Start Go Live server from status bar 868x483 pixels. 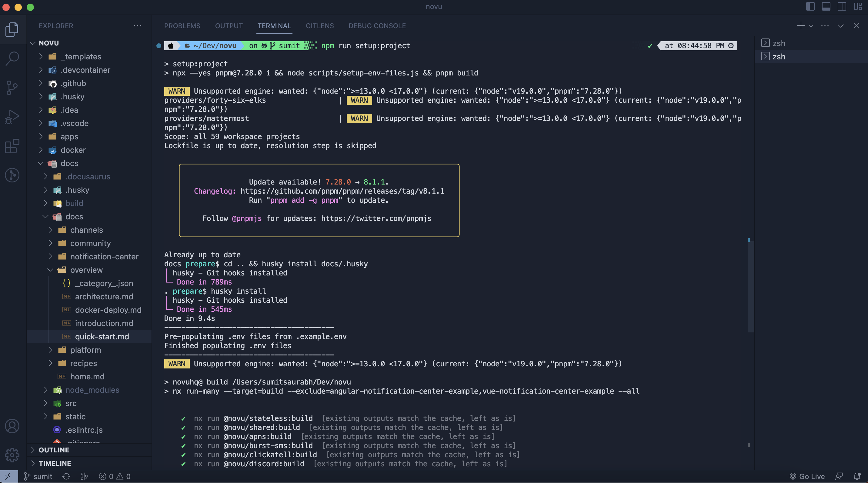(x=808, y=476)
